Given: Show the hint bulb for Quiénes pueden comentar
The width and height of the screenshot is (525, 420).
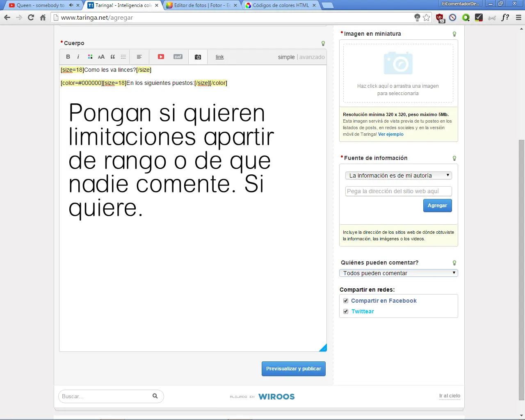Looking at the screenshot, I should (x=454, y=263).
